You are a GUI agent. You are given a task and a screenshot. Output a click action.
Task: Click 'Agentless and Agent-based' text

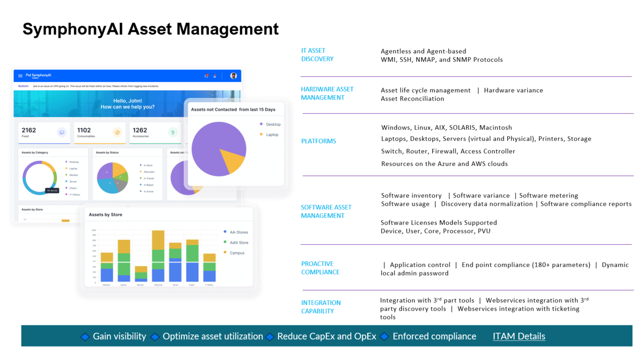coord(424,51)
